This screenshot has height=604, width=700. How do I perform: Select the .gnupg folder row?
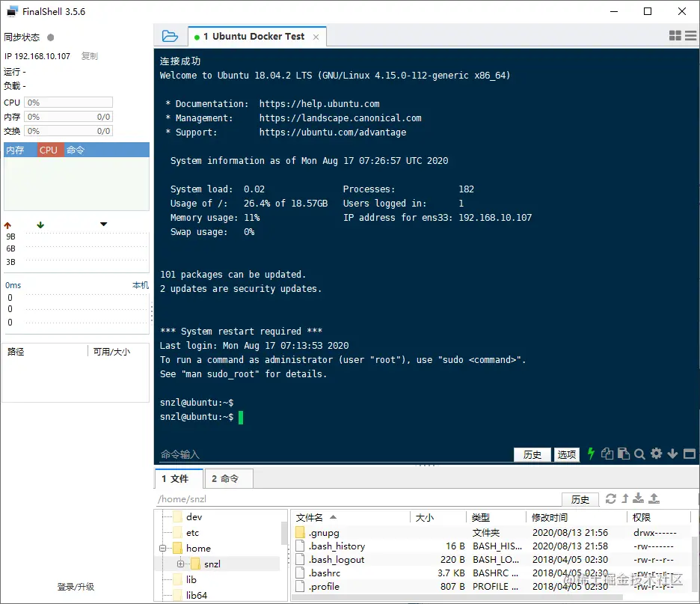[x=491, y=532]
